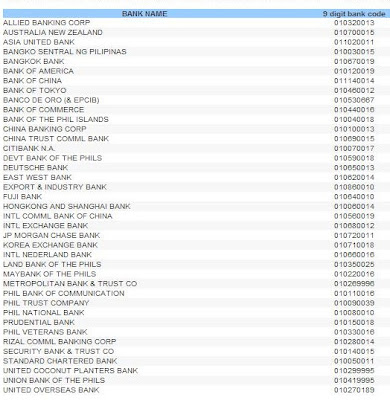Screen dimensions: 390x400
Task: Click DEUTSCHE BANK entry
Action: 35,168
